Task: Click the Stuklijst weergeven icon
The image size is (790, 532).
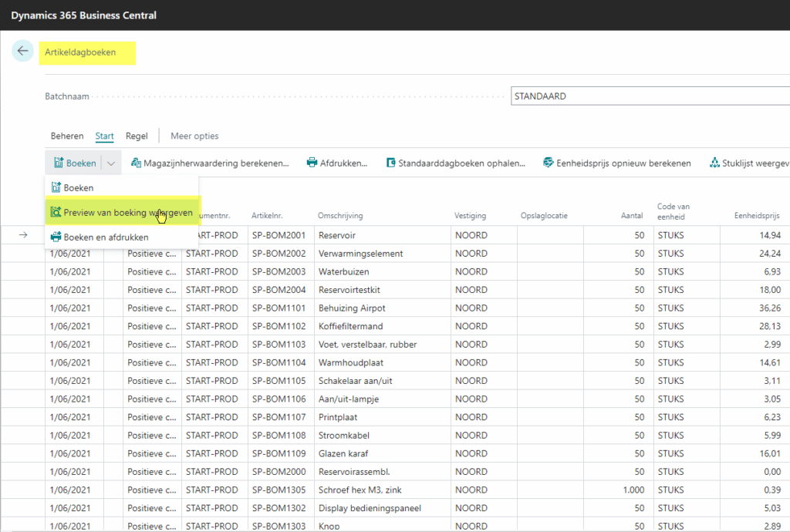Action: point(714,163)
